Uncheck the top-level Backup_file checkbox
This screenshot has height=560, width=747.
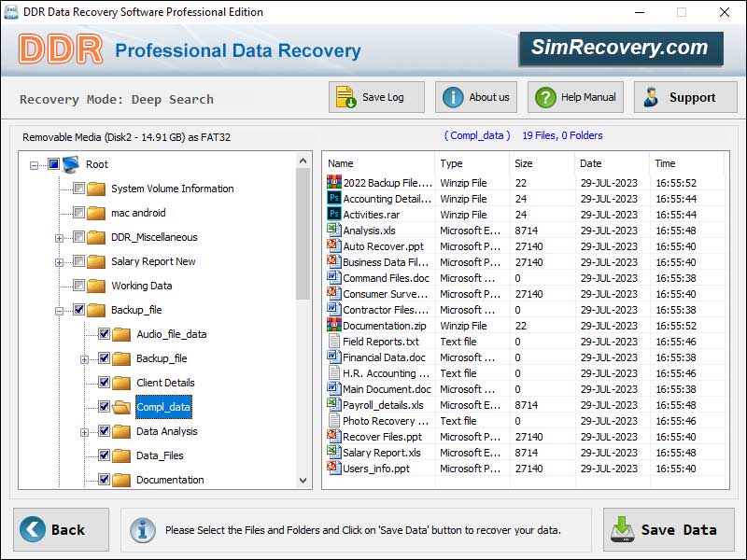[79, 310]
